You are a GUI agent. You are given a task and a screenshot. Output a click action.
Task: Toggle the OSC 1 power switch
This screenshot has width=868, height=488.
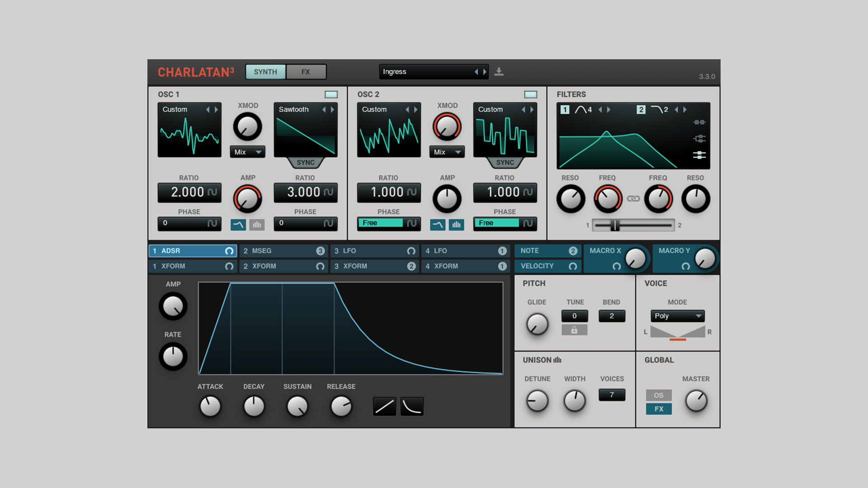[331, 94]
